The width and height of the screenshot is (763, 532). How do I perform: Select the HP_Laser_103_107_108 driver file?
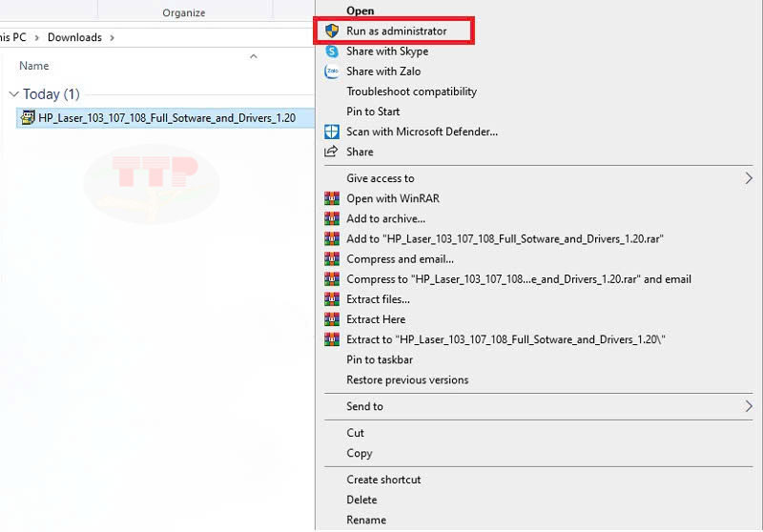pyautogui.click(x=167, y=118)
